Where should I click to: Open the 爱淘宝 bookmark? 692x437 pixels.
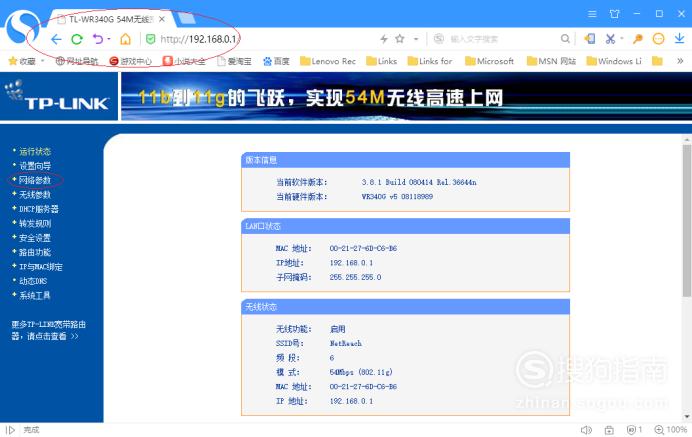click(x=234, y=61)
